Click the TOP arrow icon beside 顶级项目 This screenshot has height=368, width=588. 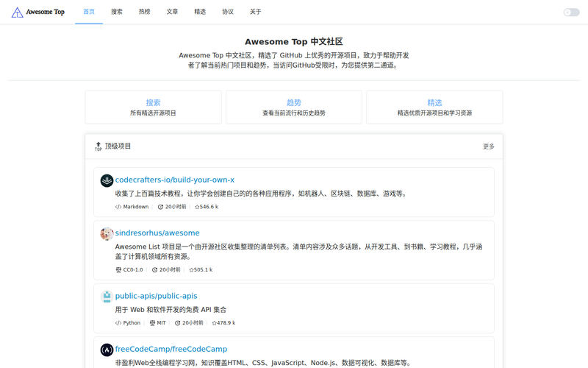coord(98,146)
